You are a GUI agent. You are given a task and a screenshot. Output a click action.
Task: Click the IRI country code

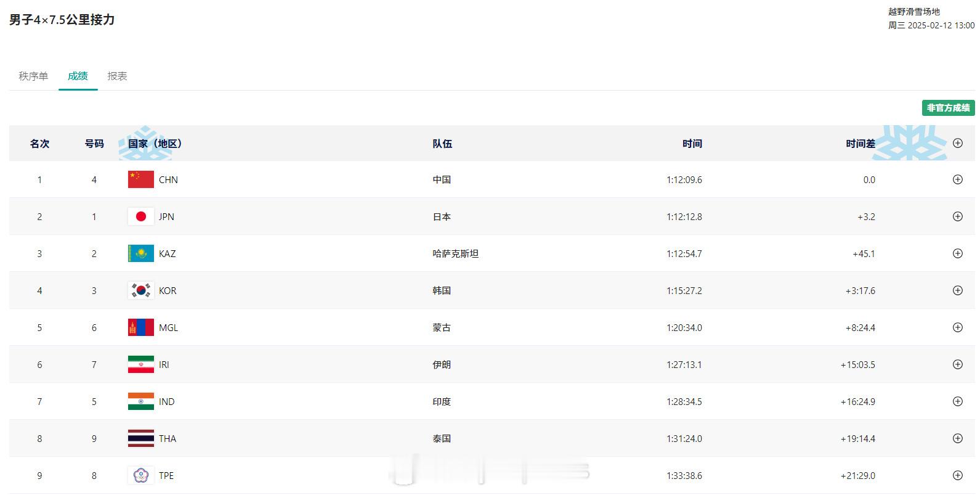point(164,365)
